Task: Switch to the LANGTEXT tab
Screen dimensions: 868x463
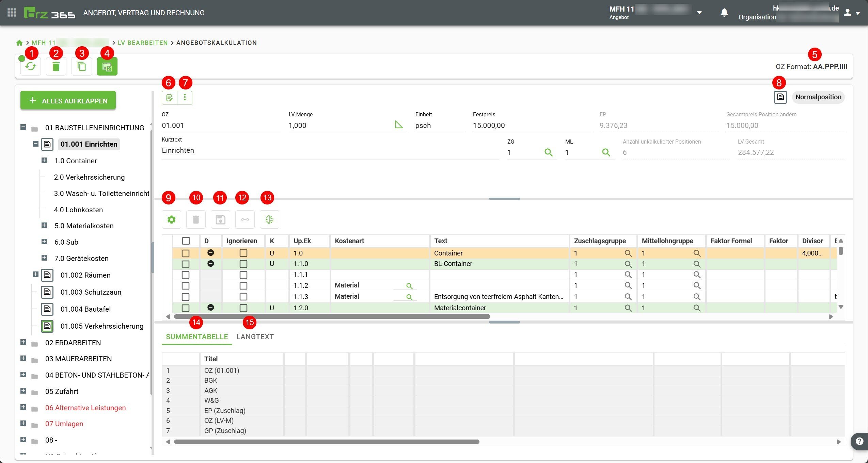Action: pyautogui.click(x=255, y=337)
